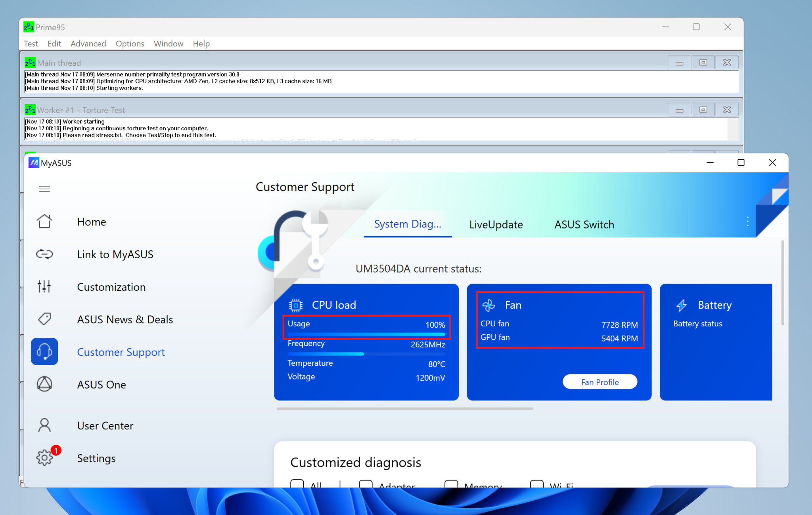Viewport: 812px width, 515px height.
Task: Open the three-dot overflow menu beside tabs
Action: tap(747, 221)
